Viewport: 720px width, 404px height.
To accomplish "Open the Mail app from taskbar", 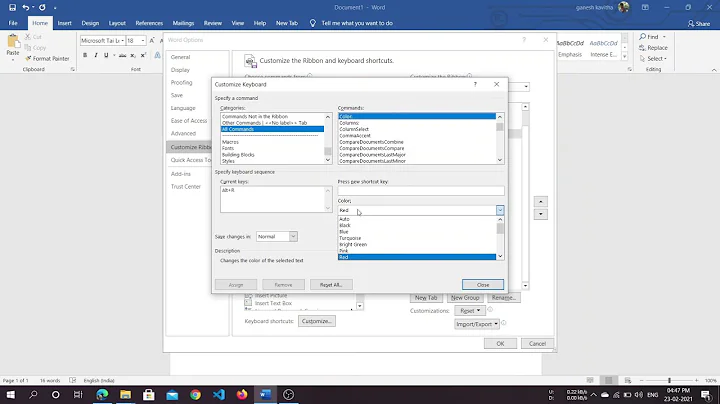I will [172, 394].
